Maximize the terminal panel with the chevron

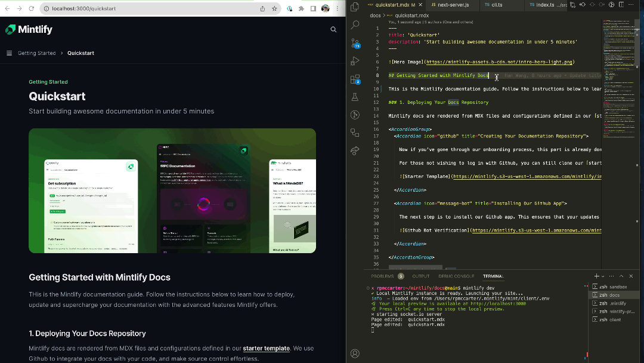tap(621, 276)
